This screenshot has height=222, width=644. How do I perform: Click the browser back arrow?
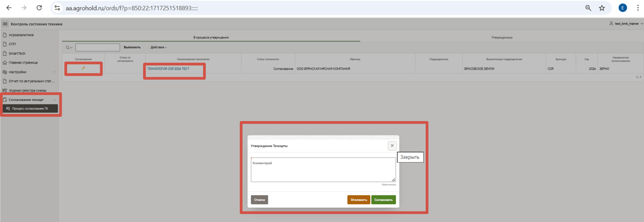pos(9,8)
